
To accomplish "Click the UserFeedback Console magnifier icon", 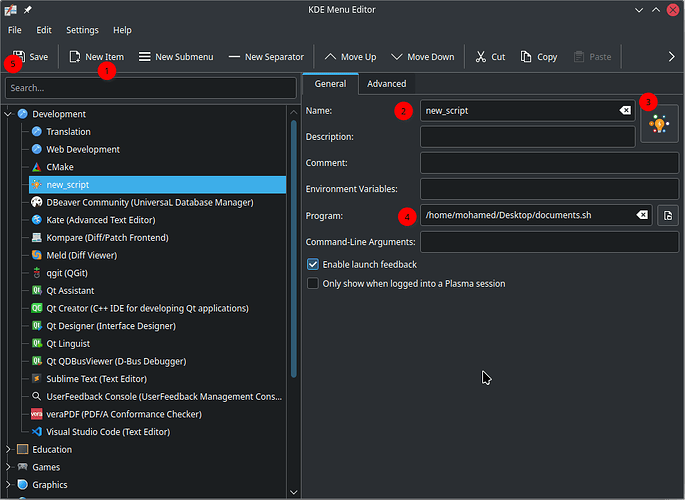I will [37, 397].
